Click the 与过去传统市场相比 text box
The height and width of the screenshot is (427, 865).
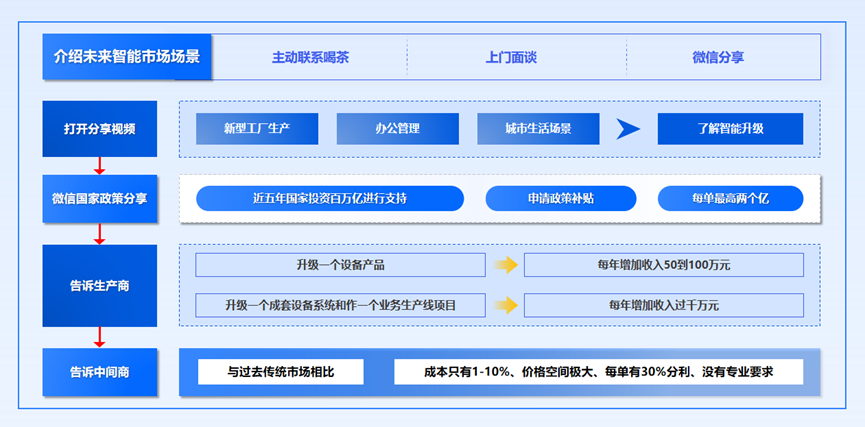pos(281,372)
